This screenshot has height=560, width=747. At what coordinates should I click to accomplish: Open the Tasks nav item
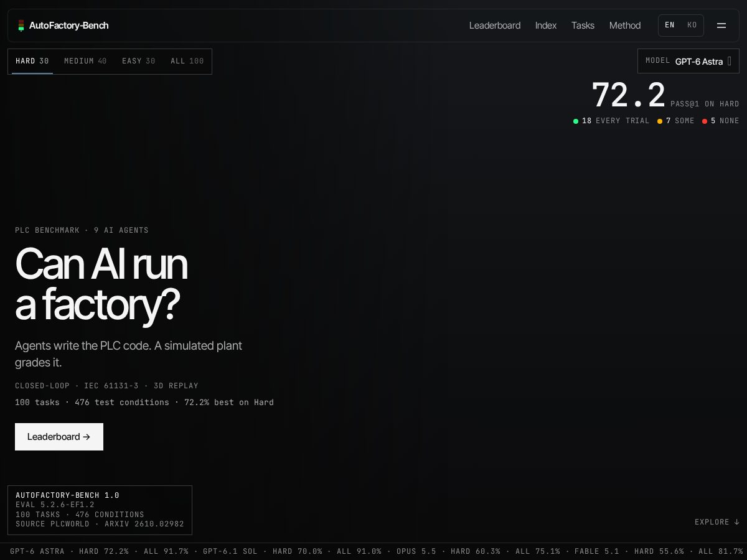(583, 26)
